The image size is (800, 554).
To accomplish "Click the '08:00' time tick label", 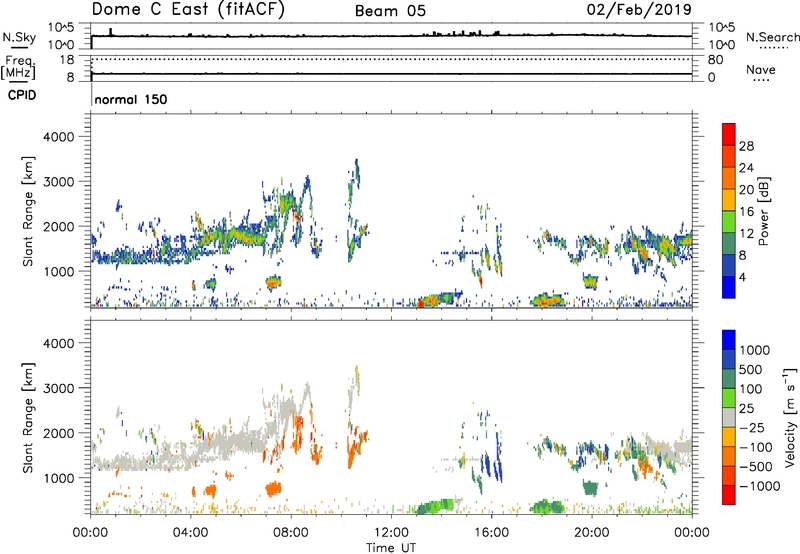I will (x=290, y=533).
